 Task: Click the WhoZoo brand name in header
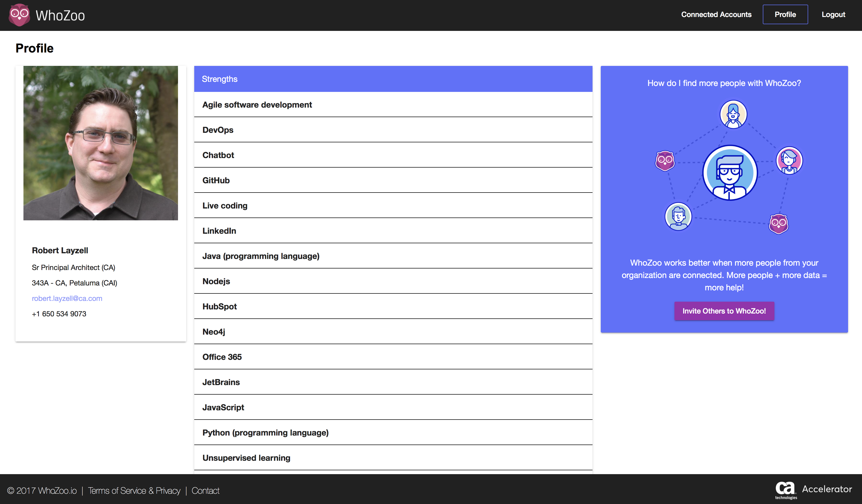[60, 15]
